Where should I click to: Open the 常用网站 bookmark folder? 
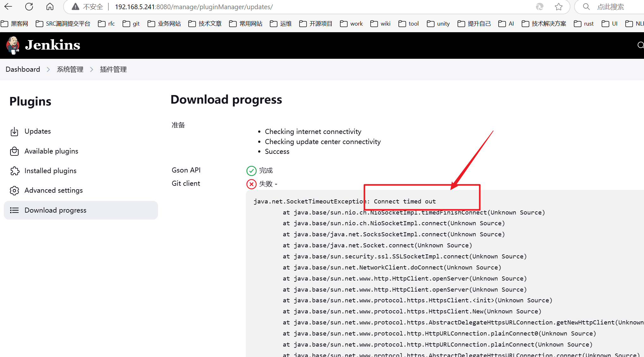pos(246,24)
